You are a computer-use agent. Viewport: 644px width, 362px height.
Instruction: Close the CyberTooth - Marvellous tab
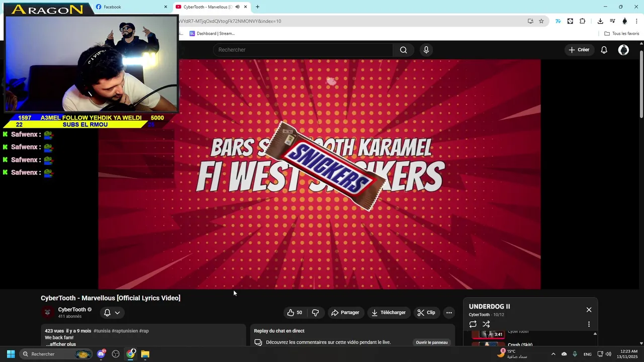(x=246, y=7)
